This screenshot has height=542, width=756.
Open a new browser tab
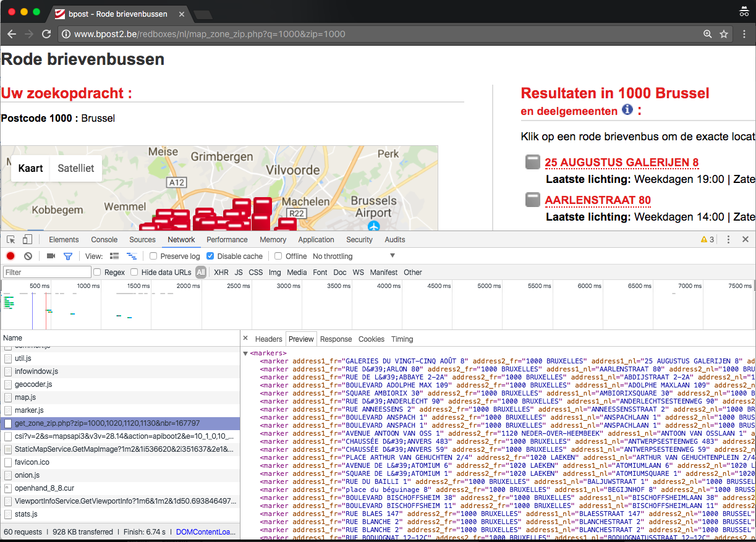click(203, 14)
